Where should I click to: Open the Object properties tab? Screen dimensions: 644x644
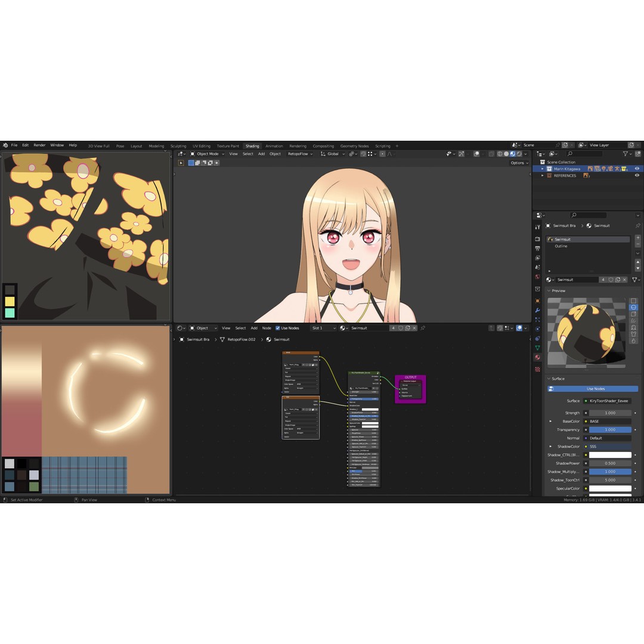pyautogui.click(x=538, y=301)
